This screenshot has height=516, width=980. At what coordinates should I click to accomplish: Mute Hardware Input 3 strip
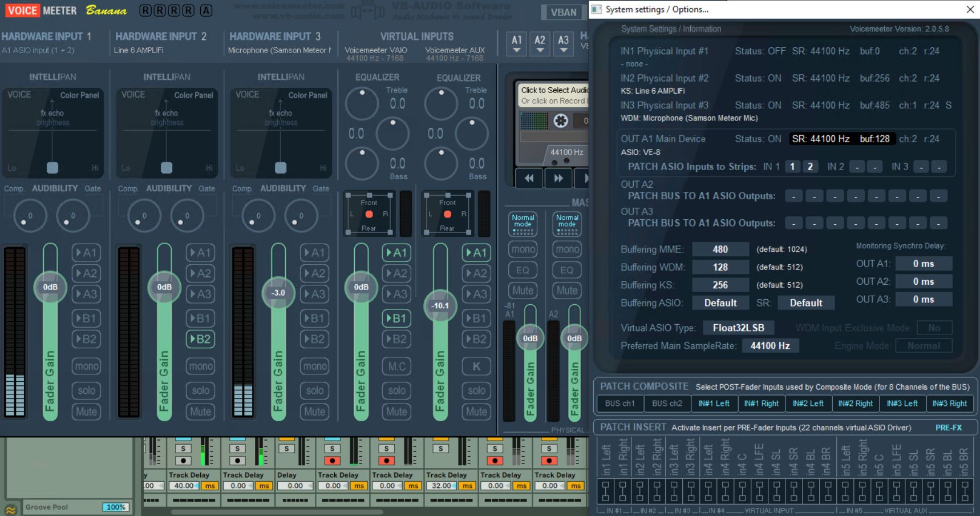tap(314, 412)
